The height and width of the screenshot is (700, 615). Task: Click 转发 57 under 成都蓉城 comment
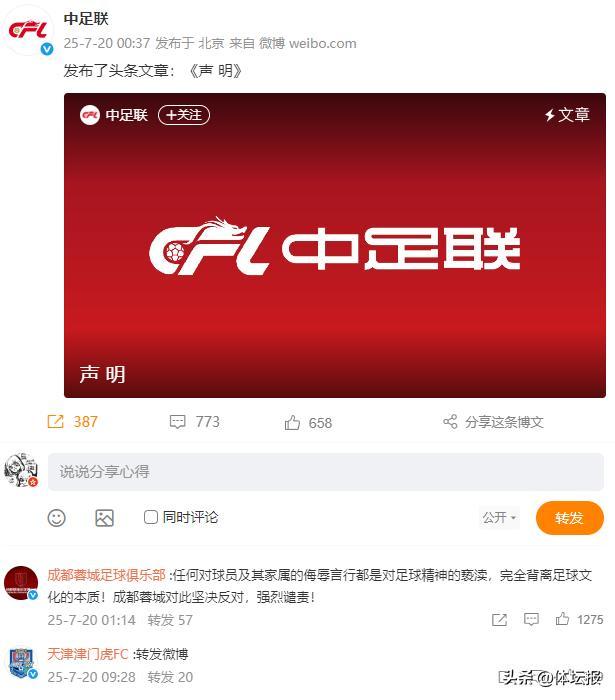[x=170, y=620]
